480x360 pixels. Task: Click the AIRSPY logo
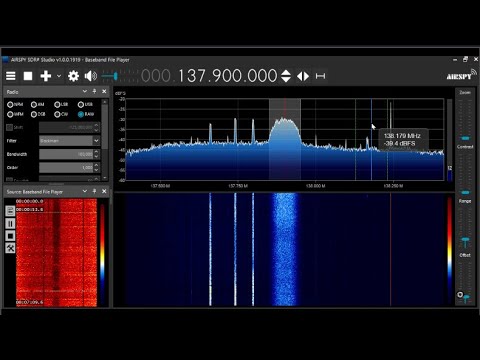(x=461, y=75)
